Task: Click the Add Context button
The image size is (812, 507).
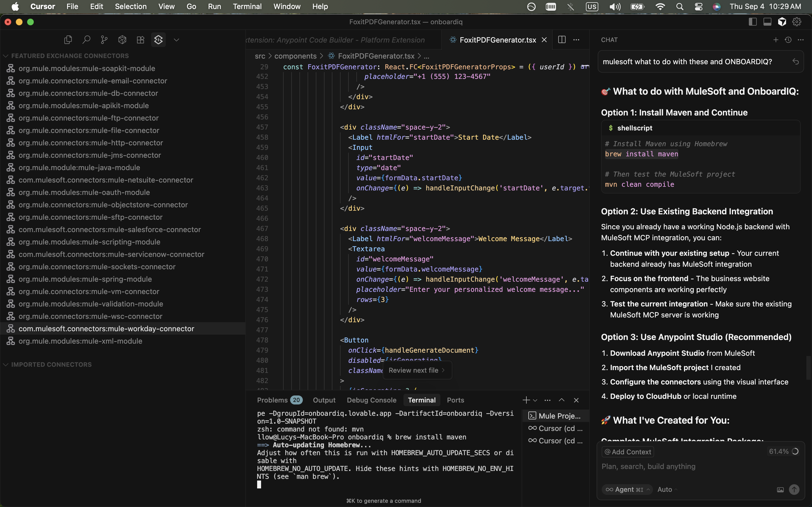Action: pos(627,452)
